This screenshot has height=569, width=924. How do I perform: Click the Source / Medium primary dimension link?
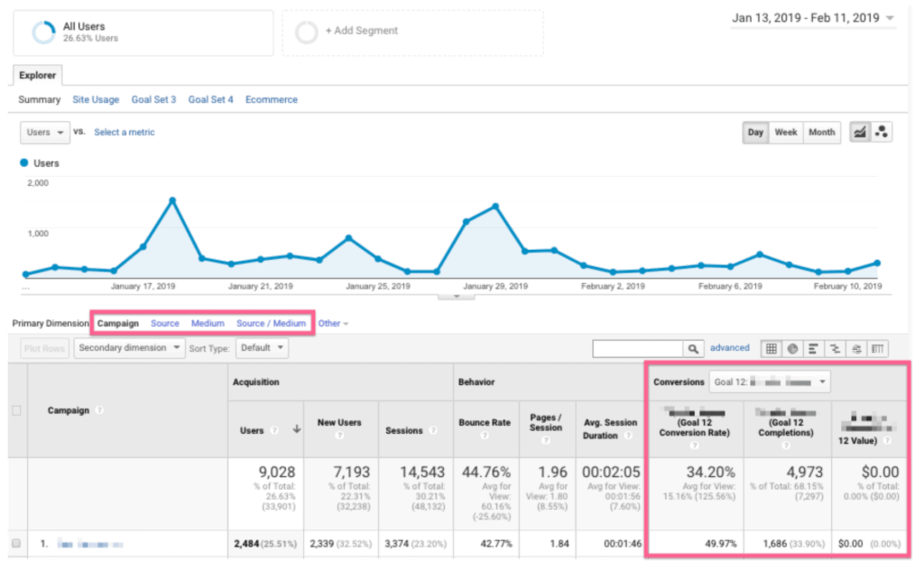click(271, 323)
